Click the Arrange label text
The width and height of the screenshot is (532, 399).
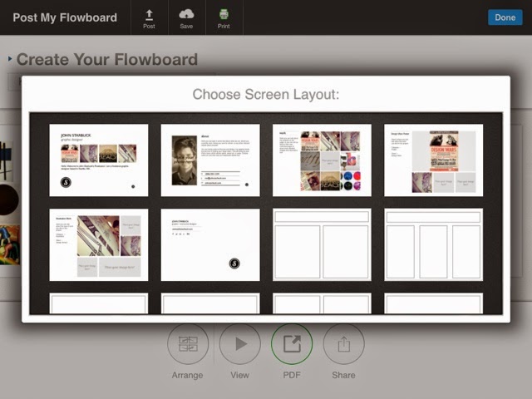[x=187, y=375]
